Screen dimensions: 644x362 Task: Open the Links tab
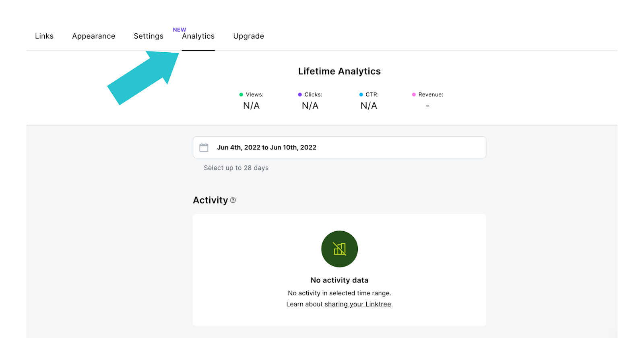click(44, 36)
